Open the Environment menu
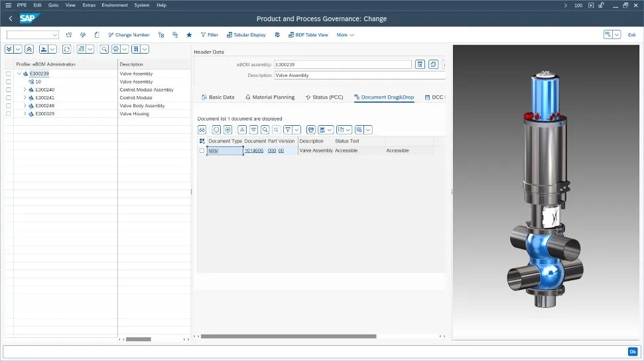The height and width of the screenshot is (361, 644). click(x=114, y=5)
